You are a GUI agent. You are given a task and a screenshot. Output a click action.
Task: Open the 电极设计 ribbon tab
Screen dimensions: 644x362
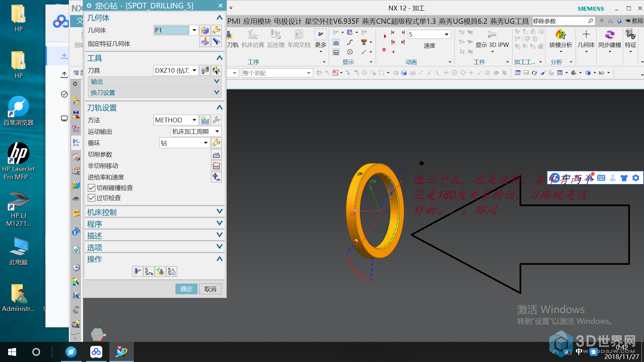tap(288, 21)
